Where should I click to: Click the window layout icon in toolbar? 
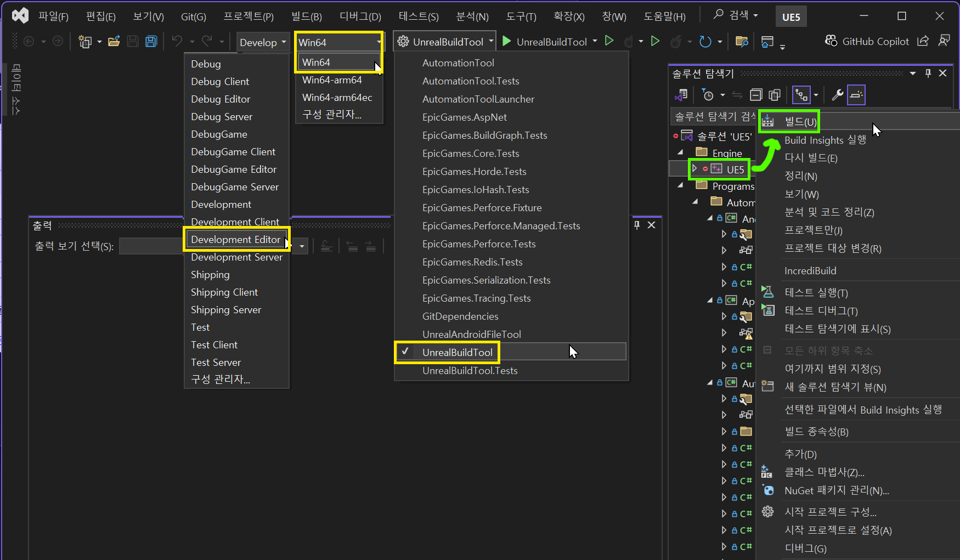pos(767,42)
